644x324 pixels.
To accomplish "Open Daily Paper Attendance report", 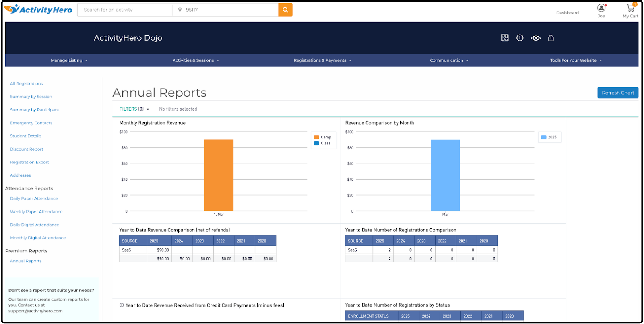I will tap(34, 199).
